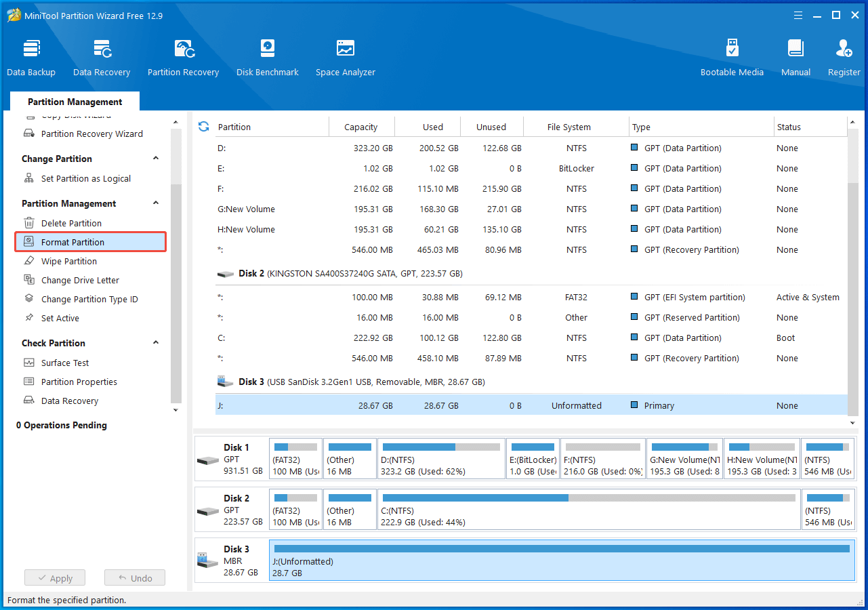Collapse the Check Partition section
The width and height of the screenshot is (868, 610).
point(156,343)
